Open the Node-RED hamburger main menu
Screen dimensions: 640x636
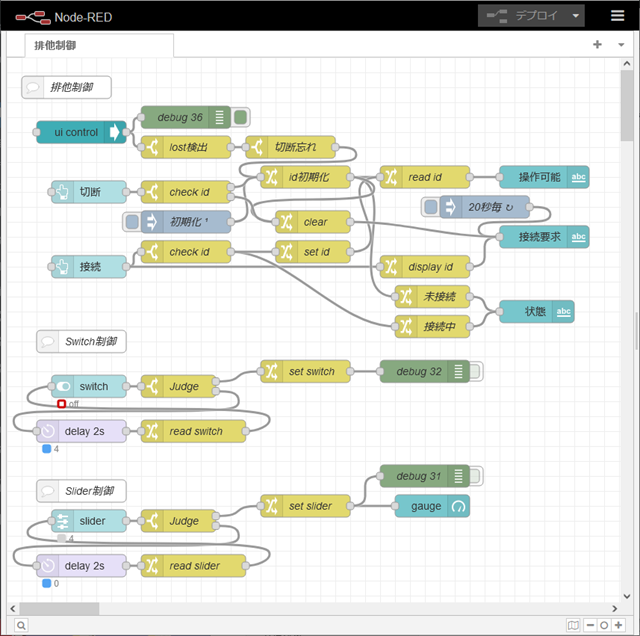617,16
